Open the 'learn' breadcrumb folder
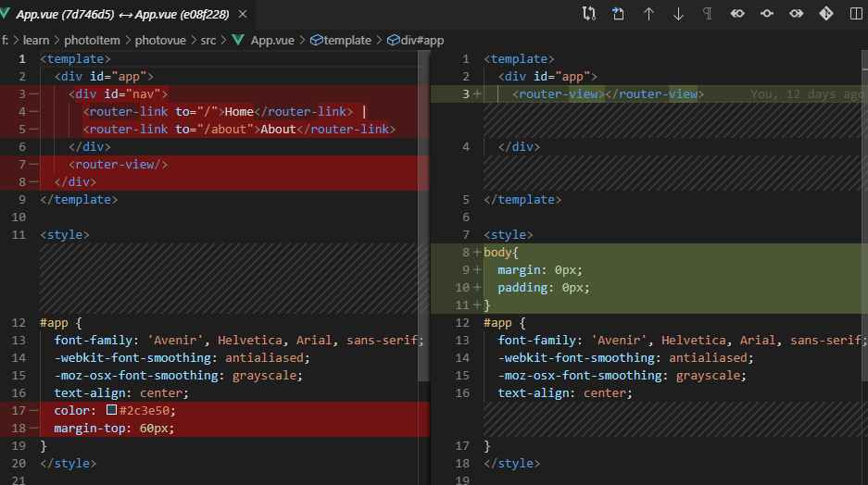 (35, 41)
